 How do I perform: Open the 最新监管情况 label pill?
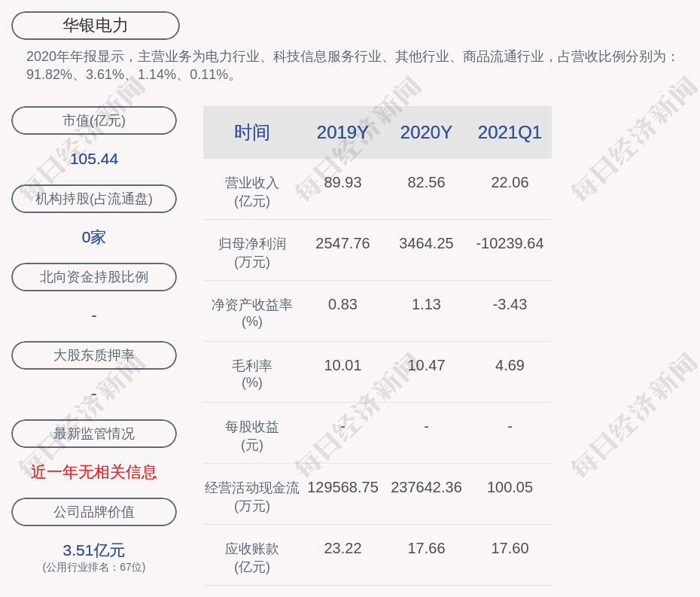pyautogui.click(x=94, y=434)
